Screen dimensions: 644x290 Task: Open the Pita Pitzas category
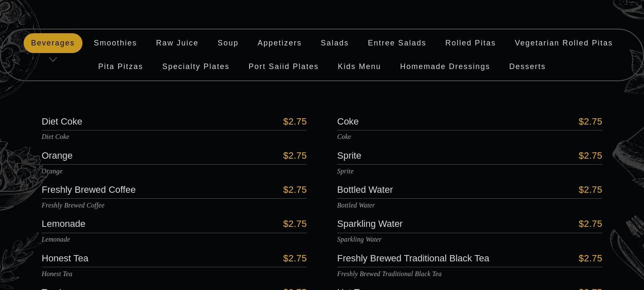click(x=121, y=67)
